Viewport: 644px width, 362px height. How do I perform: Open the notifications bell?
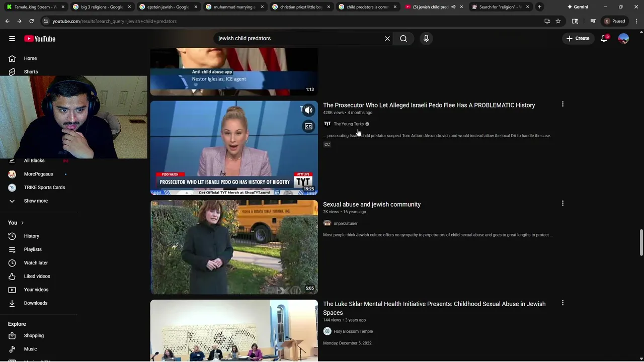(x=604, y=38)
